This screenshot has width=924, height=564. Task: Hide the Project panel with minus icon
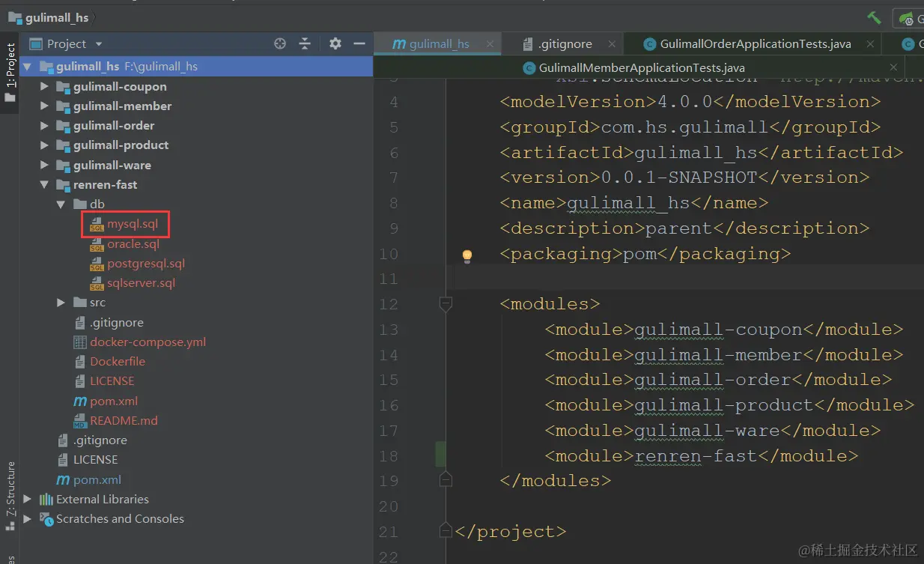click(359, 43)
